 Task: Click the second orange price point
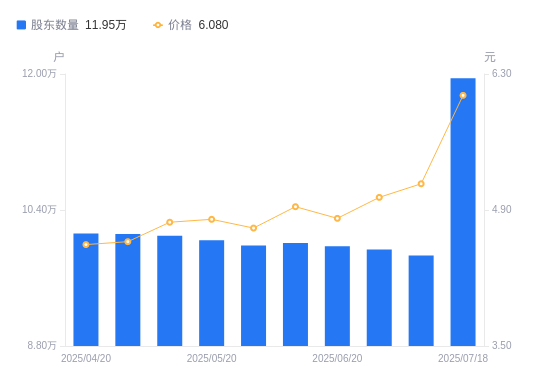(128, 241)
